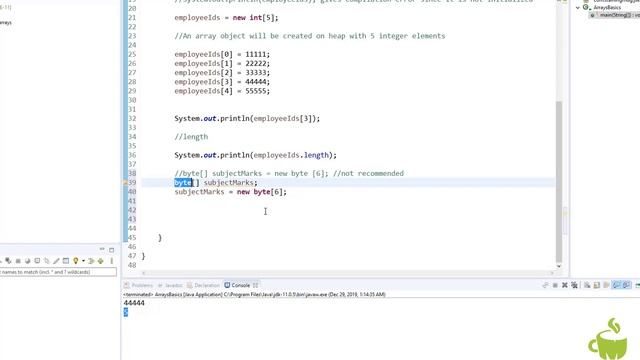Switch to the Problems tab
The image size is (640, 360).
[x=138, y=285]
